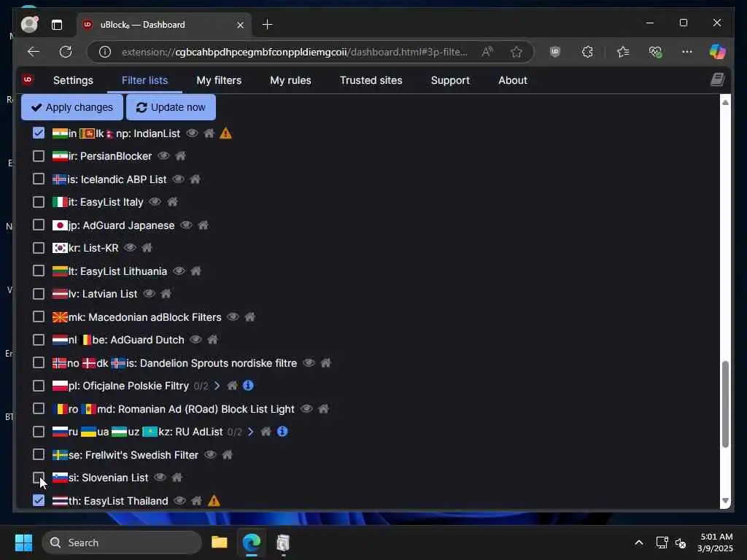This screenshot has height=560, width=747.
Task: Open PersianBlocker home icon
Action: tap(181, 156)
